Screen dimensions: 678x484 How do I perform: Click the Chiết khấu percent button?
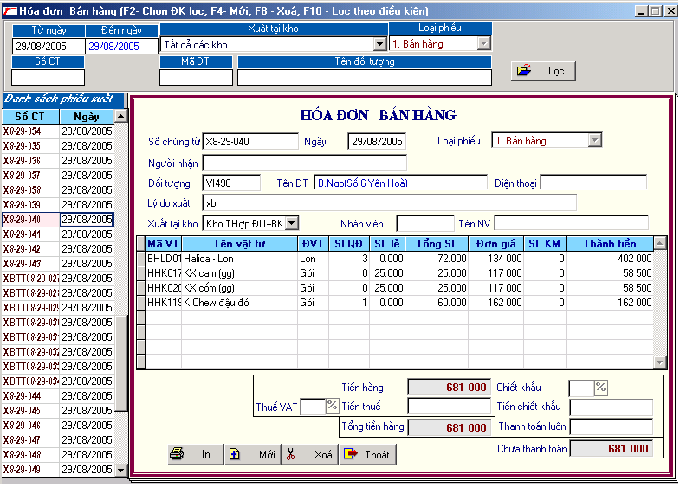pos(601,388)
